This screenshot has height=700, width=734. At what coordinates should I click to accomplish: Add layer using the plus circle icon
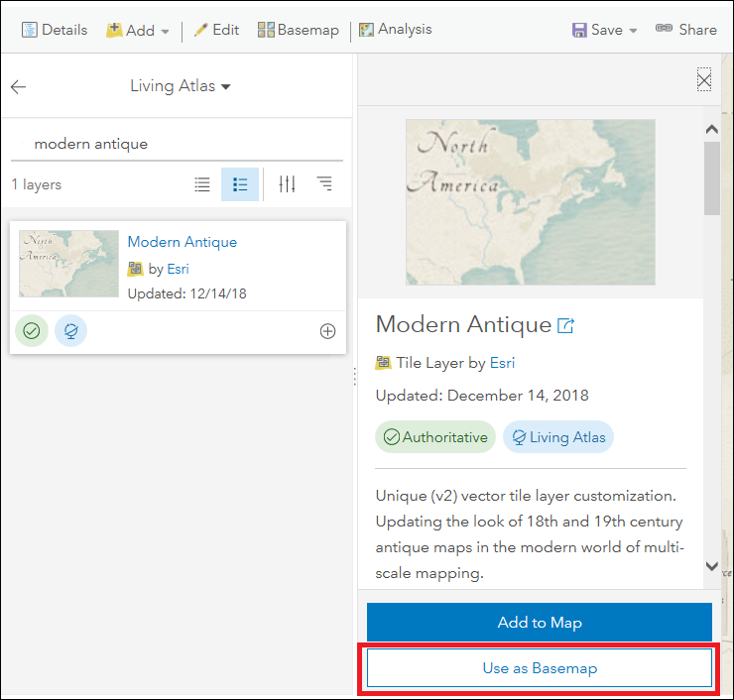tap(327, 331)
